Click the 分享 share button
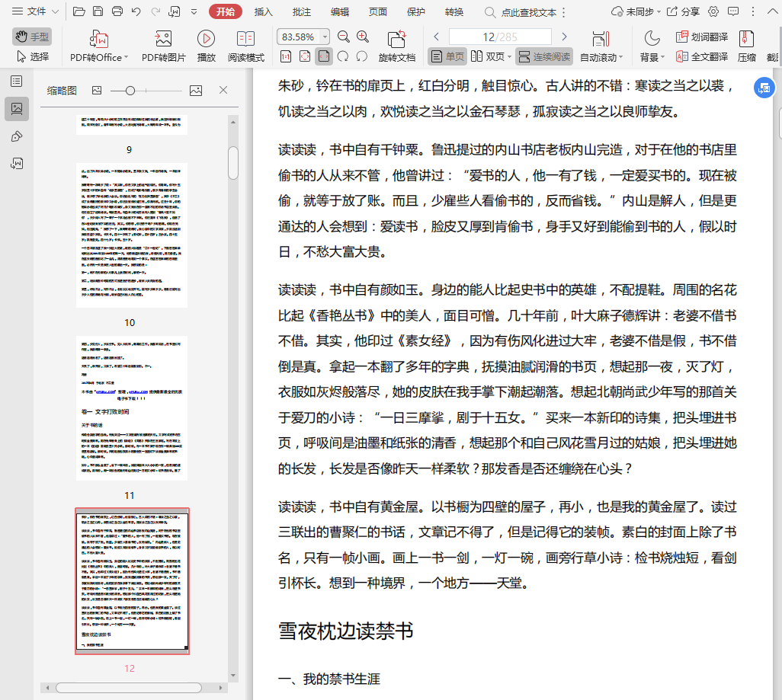782x700 pixels. click(x=683, y=11)
